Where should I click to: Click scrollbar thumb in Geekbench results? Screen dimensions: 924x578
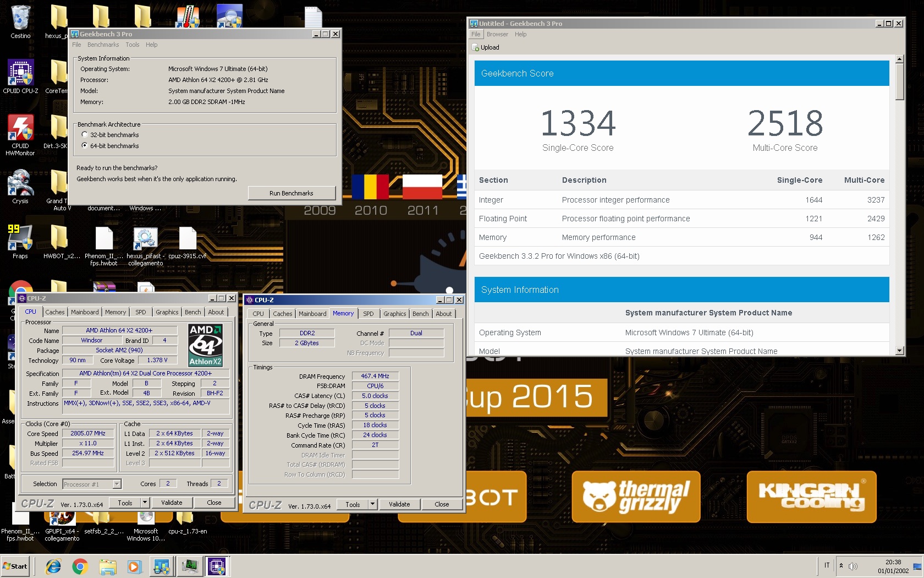tap(900, 81)
